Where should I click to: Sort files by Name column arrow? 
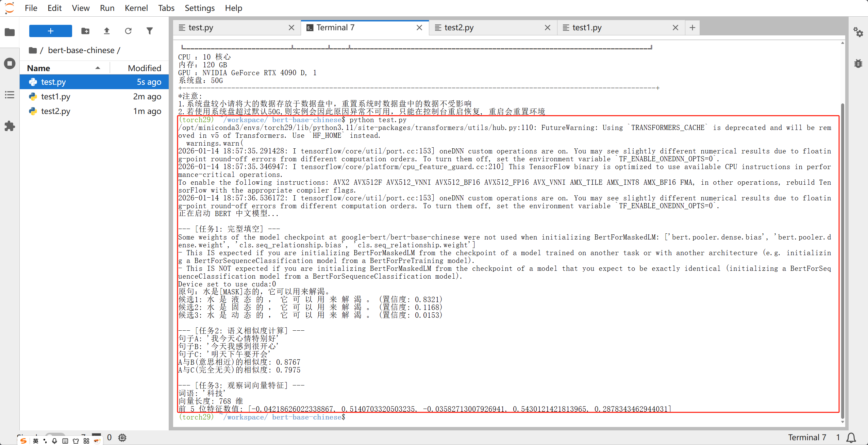click(98, 68)
